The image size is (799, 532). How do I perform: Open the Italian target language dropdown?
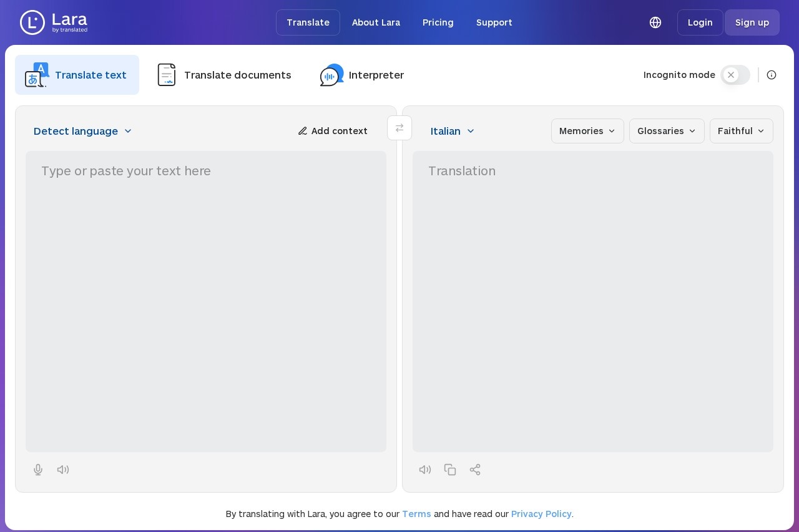pos(453,131)
